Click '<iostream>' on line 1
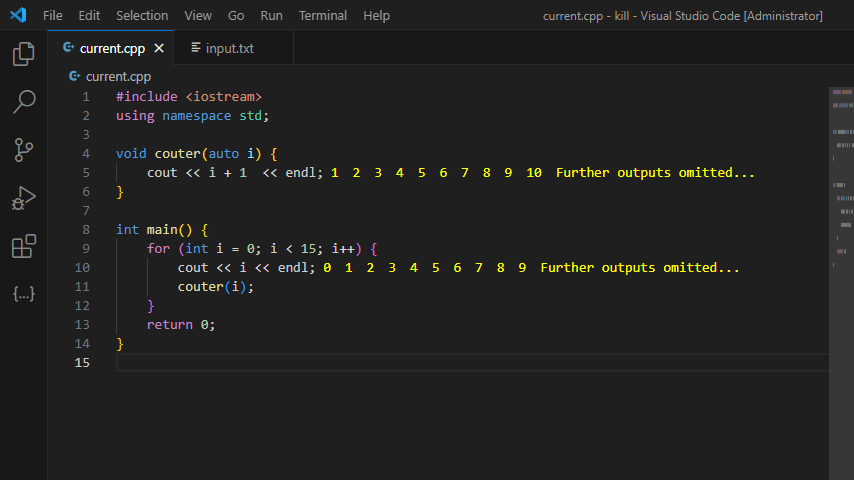854x480 pixels. click(224, 96)
